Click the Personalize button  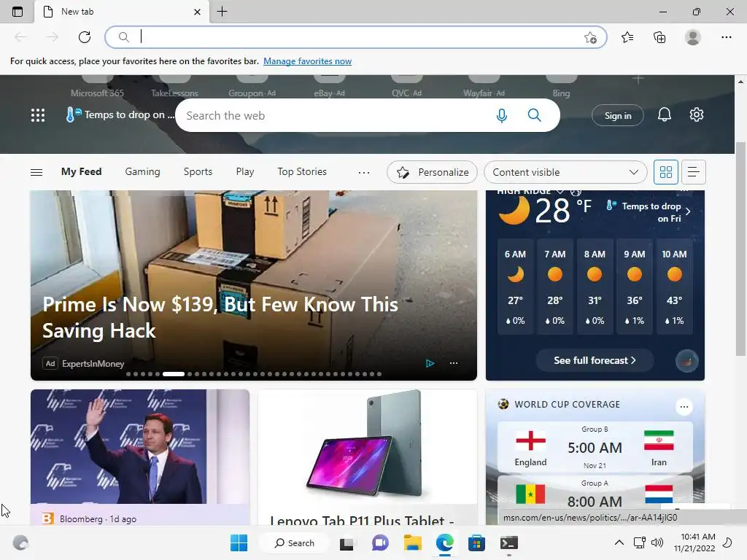(432, 172)
